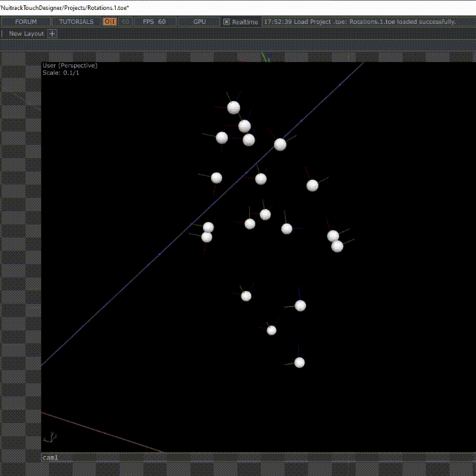
Task: Open the TUTORIALS link
Action: click(x=76, y=22)
